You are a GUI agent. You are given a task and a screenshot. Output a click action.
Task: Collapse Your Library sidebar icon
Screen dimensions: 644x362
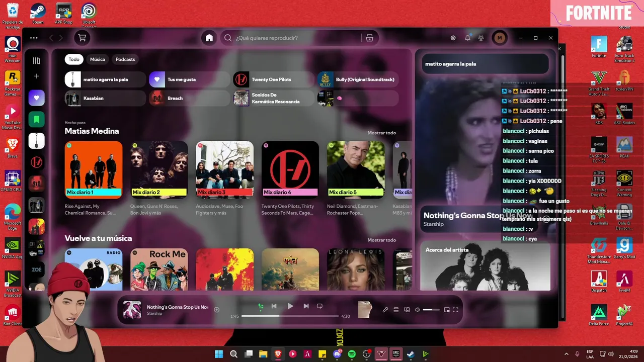(36, 61)
